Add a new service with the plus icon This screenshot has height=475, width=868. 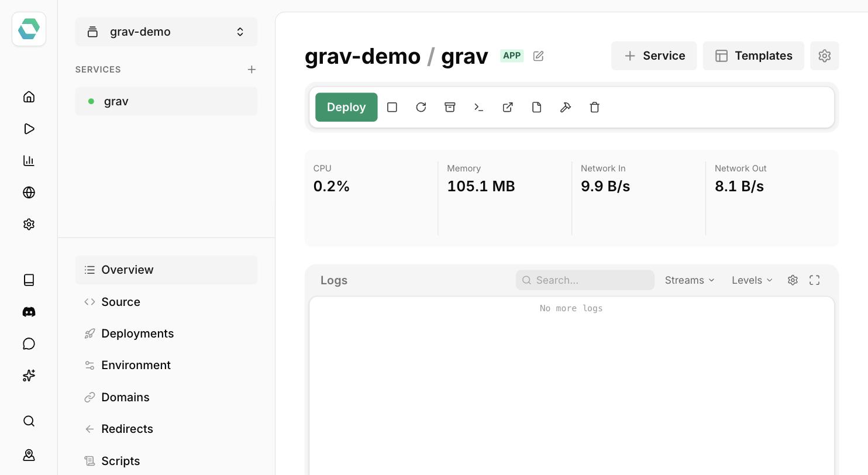point(252,70)
